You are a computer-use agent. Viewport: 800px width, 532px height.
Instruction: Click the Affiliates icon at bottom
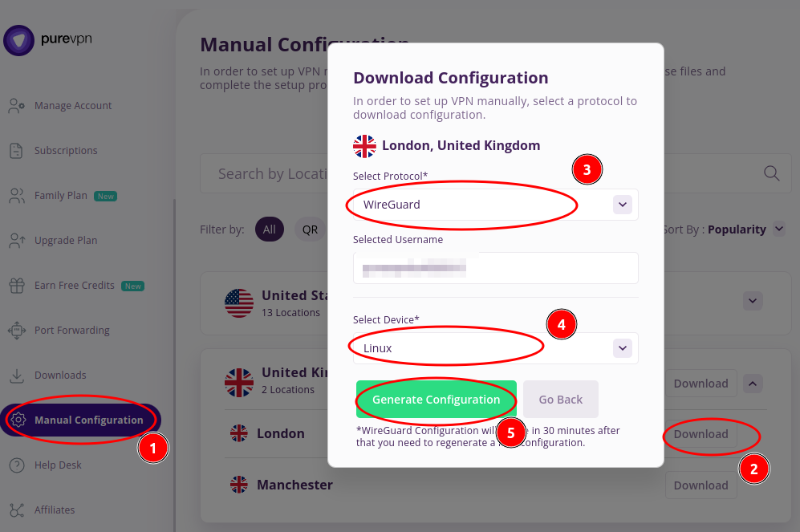(17, 510)
